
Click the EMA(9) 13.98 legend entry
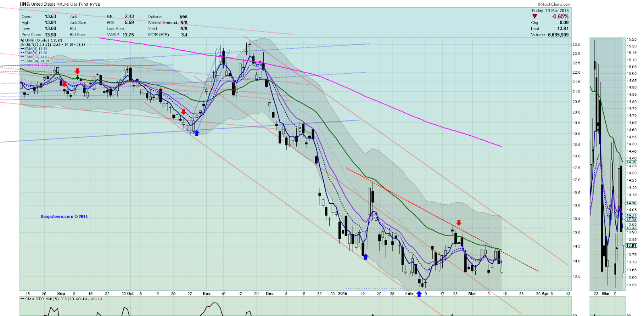[36, 53]
